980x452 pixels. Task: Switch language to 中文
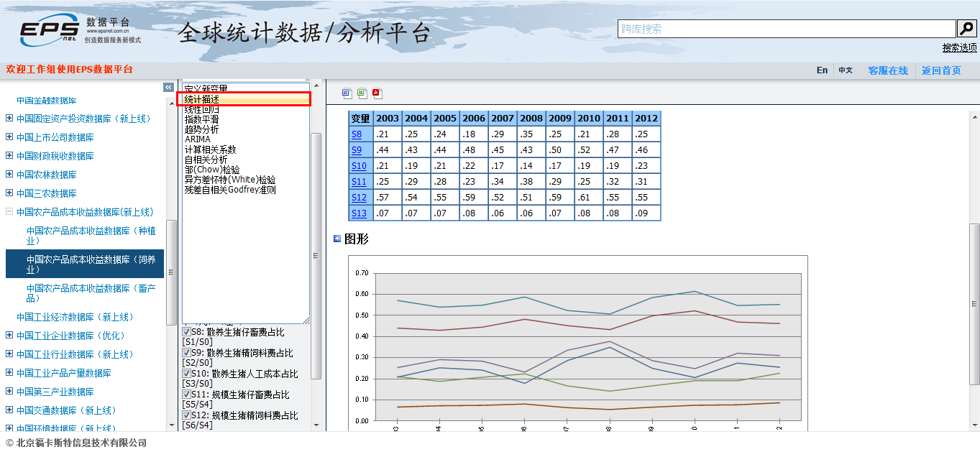pyautogui.click(x=846, y=70)
